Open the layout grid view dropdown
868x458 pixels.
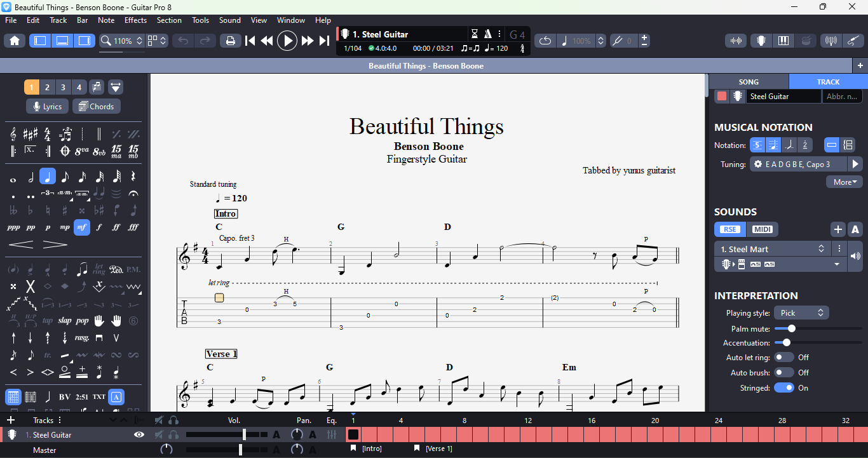click(x=157, y=41)
